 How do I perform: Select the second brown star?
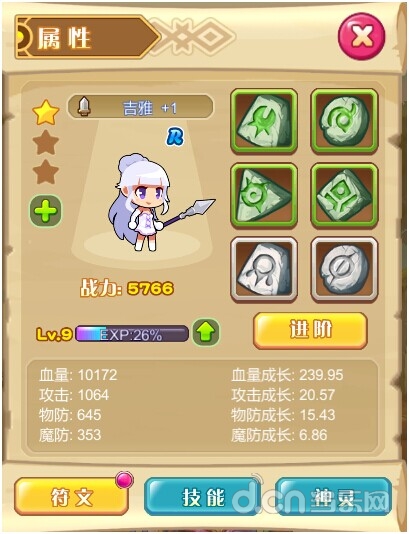(x=46, y=142)
